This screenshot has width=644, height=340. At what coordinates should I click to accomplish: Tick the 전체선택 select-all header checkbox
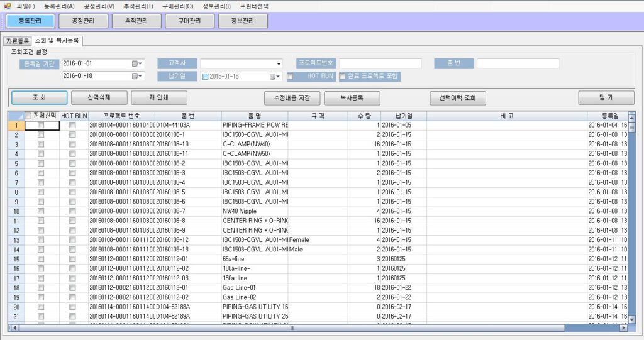pyautogui.click(x=28, y=116)
